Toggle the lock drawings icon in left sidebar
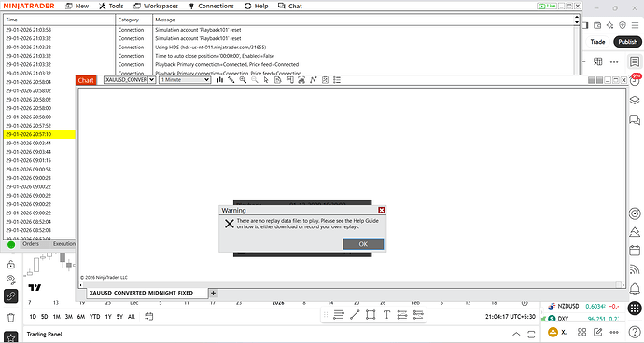The width and height of the screenshot is (644, 343). pyautogui.click(x=10, y=264)
